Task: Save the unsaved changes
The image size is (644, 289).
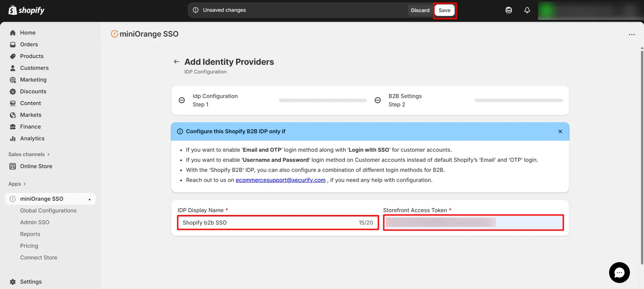Action: point(444,10)
